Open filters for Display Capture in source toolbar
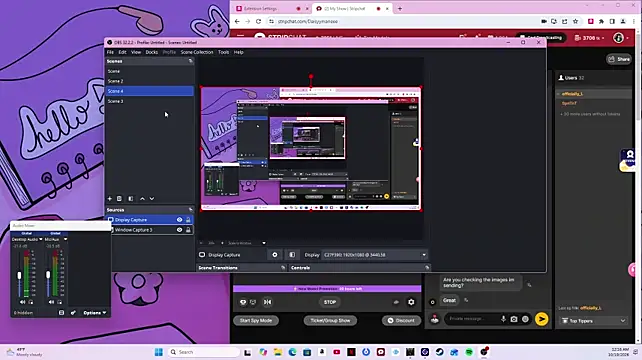 (x=292, y=255)
